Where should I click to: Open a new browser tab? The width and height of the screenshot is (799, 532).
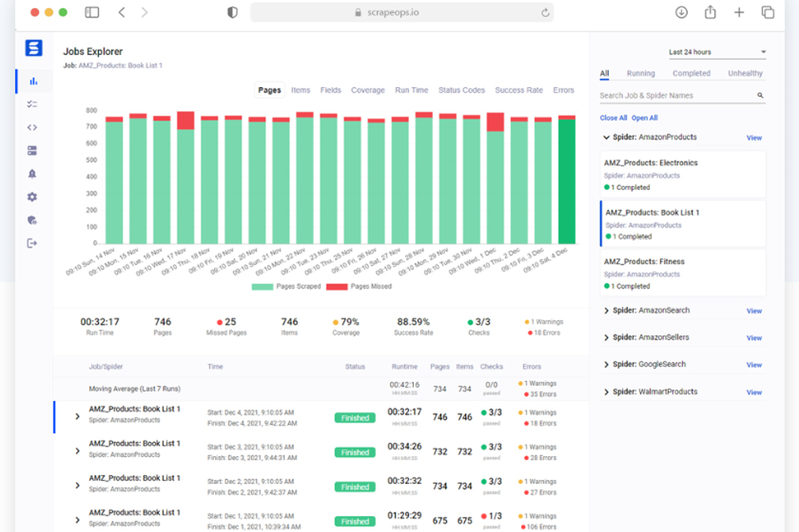coord(739,12)
